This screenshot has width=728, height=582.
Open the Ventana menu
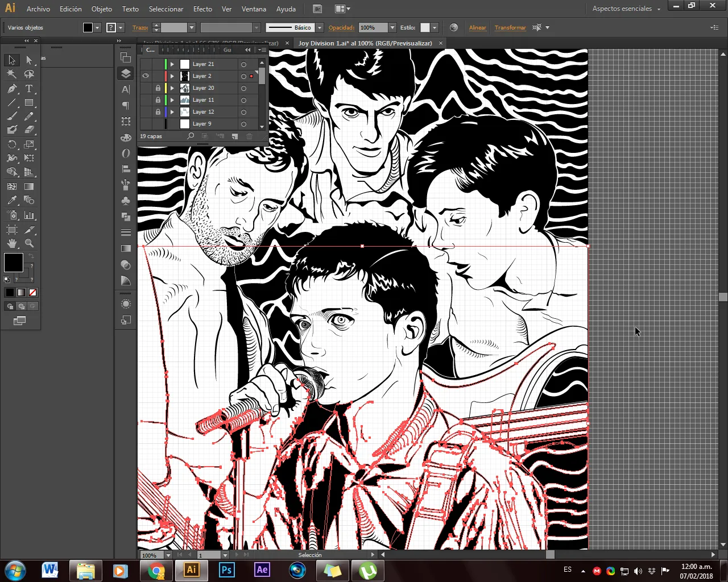click(x=254, y=9)
